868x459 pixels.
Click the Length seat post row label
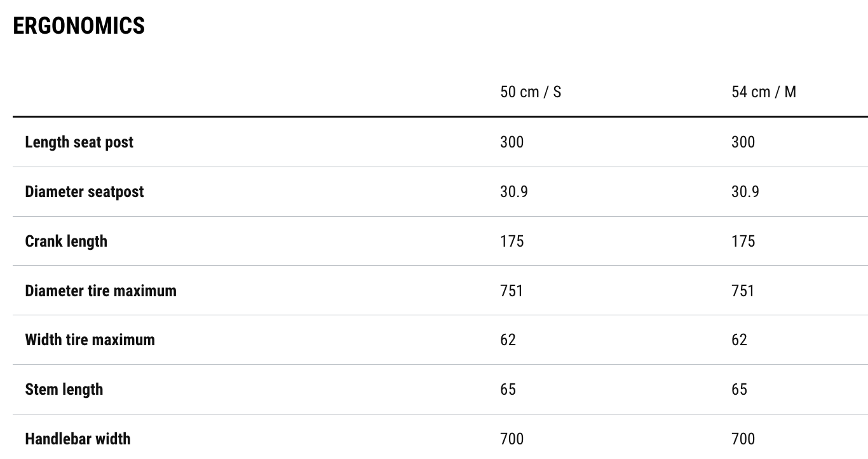pos(79,142)
